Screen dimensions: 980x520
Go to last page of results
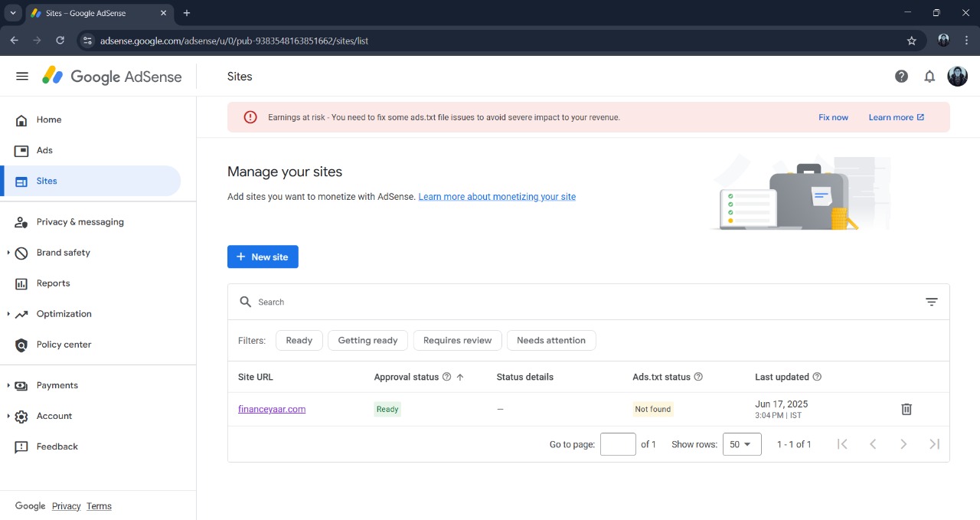tap(934, 444)
